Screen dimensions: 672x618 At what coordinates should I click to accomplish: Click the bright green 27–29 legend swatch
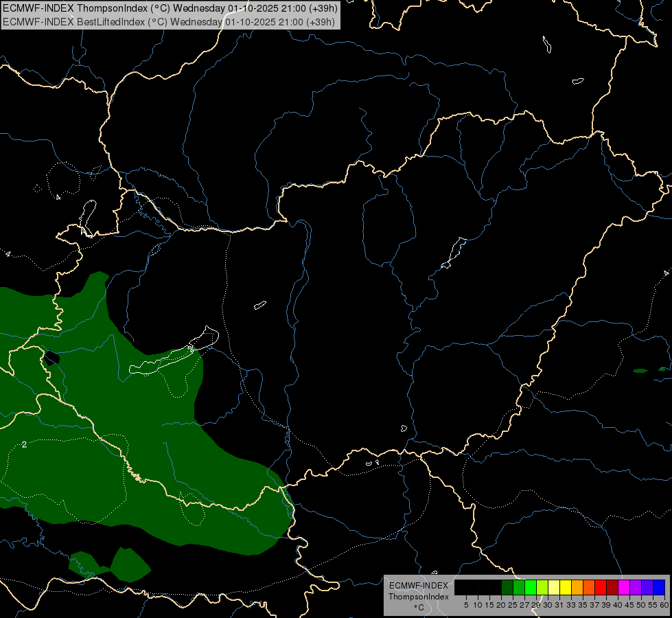point(531,587)
